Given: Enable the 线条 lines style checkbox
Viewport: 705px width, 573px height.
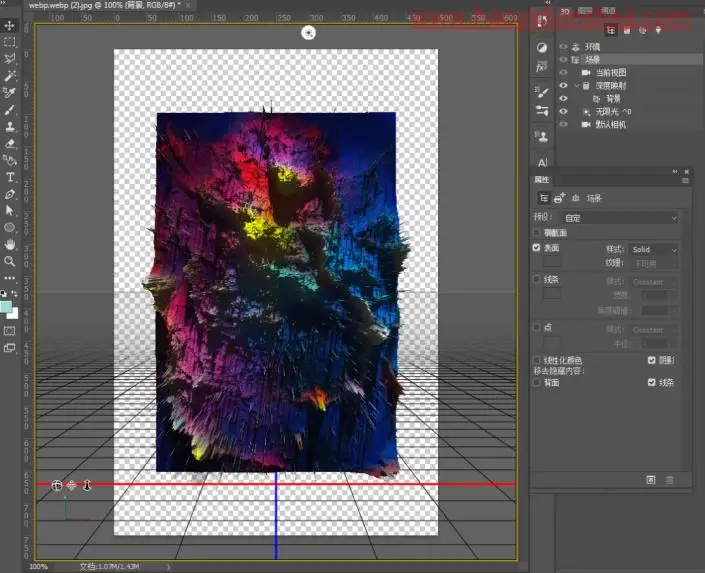Looking at the screenshot, I should pos(536,279).
